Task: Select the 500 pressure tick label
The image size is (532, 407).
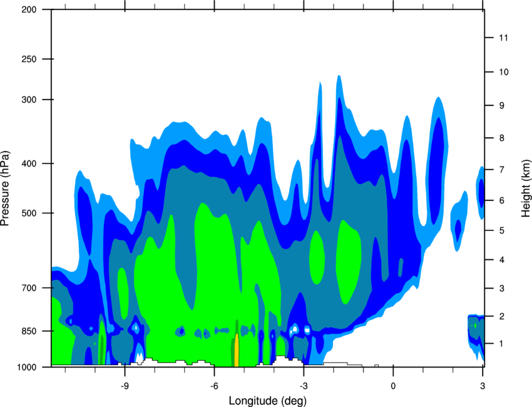Action: pos(29,213)
